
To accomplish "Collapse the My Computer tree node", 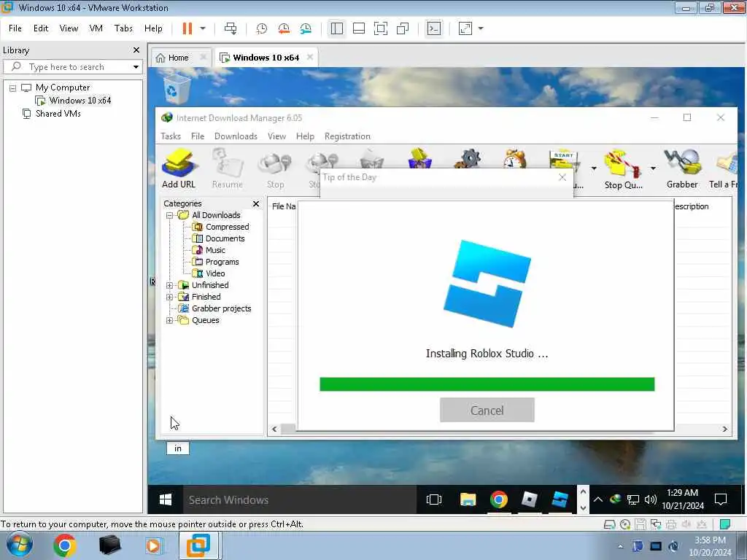I will point(13,88).
